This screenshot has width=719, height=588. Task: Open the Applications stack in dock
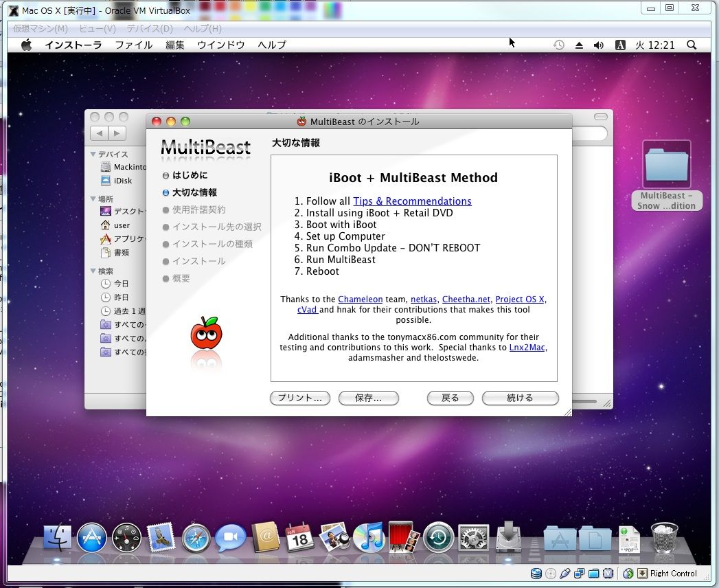pos(560,538)
